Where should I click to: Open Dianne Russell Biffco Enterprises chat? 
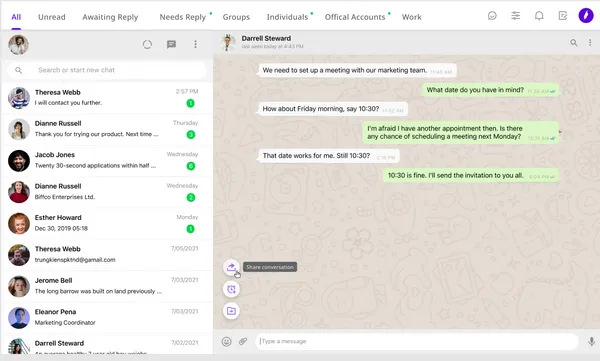107,192
